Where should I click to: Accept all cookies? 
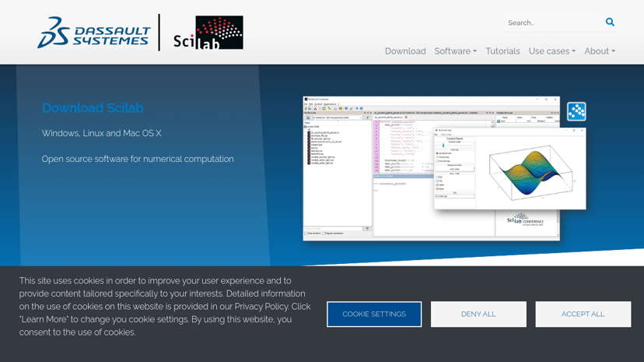pyautogui.click(x=583, y=315)
